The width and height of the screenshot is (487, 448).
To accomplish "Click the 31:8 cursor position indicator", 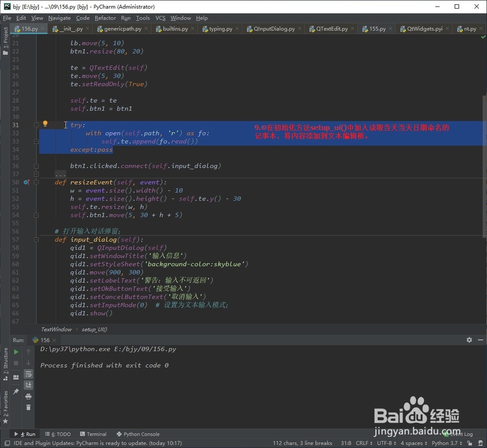I will pyautogui.click(x=346, y=443).
